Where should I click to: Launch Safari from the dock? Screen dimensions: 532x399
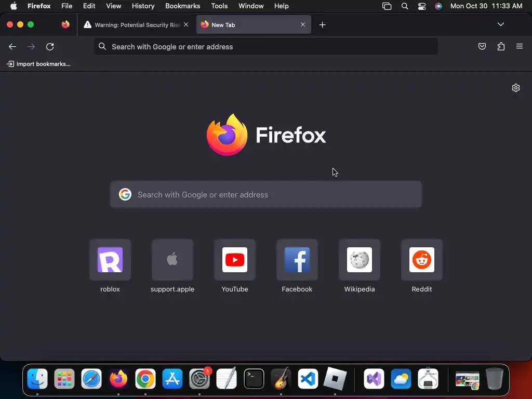(x=91, y=378)
